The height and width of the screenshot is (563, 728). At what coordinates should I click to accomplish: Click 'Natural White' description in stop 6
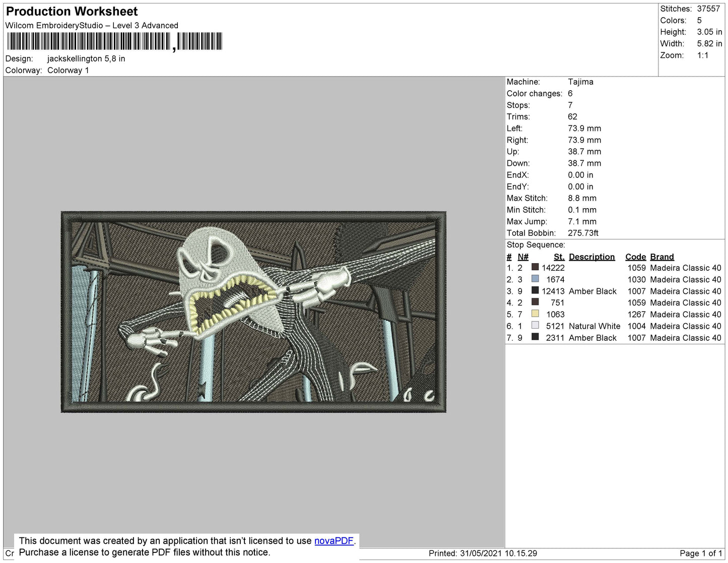[594, 327]
